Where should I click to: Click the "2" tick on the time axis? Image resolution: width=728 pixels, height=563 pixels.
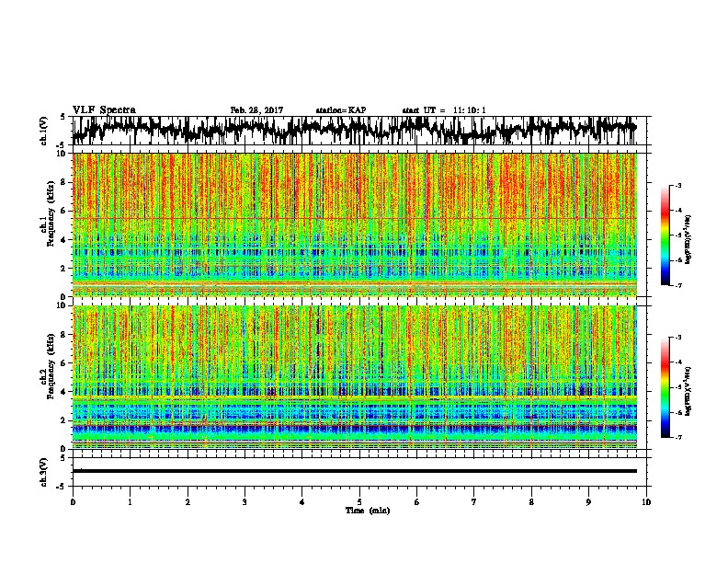188,502
